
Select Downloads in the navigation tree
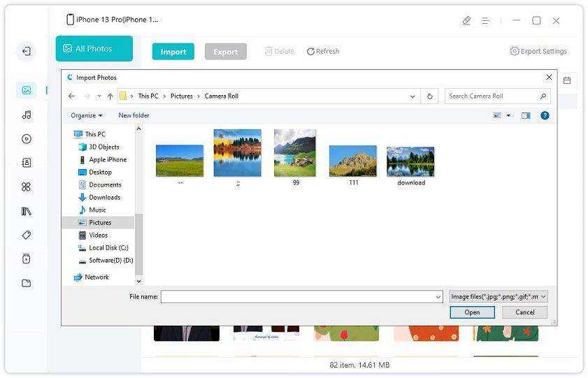(104, 197)
